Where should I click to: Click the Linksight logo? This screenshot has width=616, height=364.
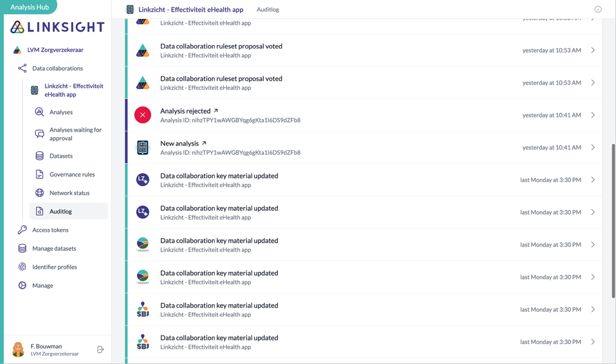pos(58,27)
